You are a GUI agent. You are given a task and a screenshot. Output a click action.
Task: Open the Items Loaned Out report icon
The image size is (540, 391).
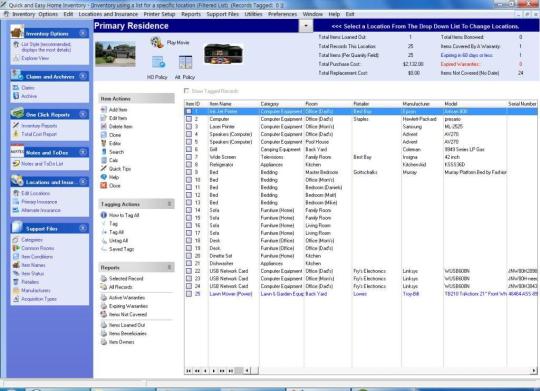[103, 325]
